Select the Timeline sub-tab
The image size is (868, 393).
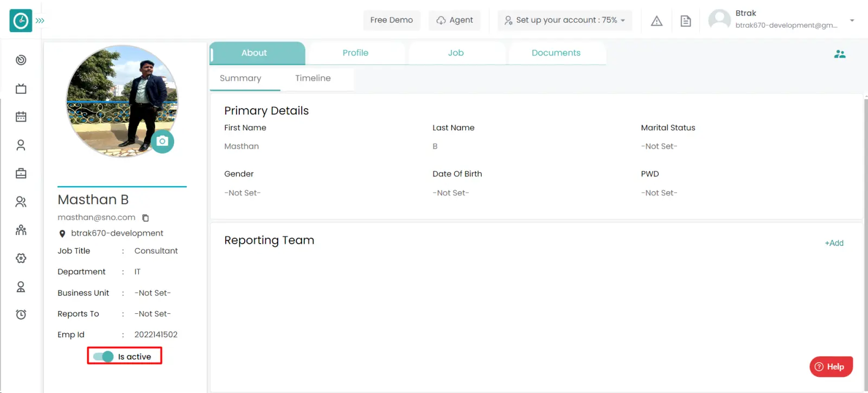(313, 78)
